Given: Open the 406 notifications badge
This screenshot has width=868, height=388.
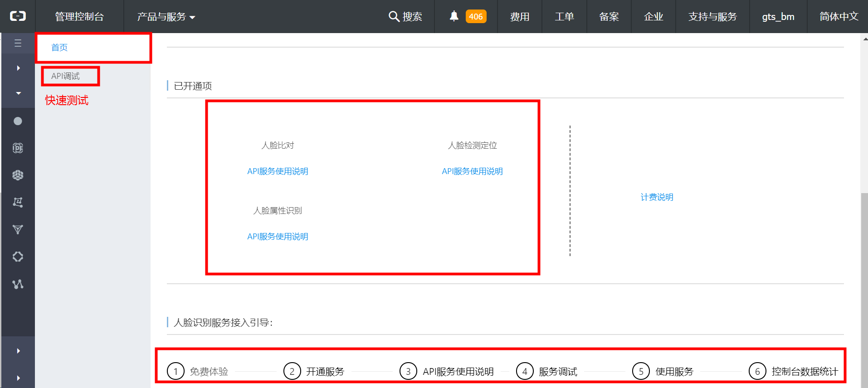Looking at the screenshot, I should pos(476,16).
